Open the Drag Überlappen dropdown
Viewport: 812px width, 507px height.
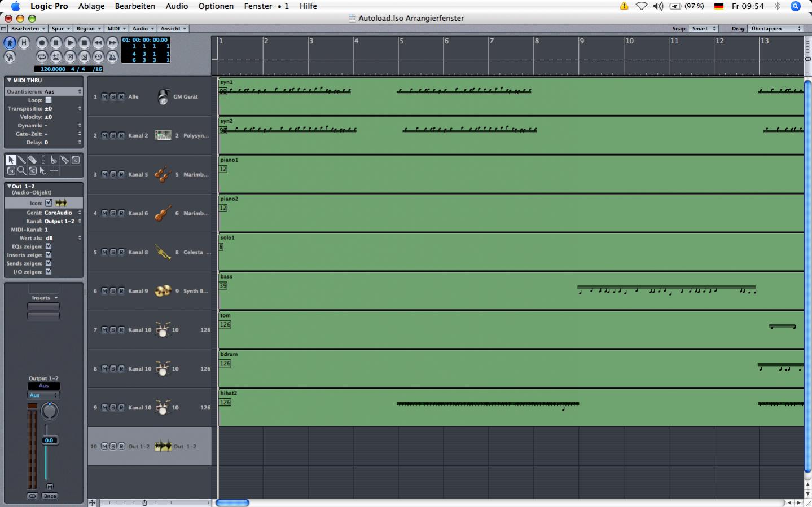[x=775, y=29]
